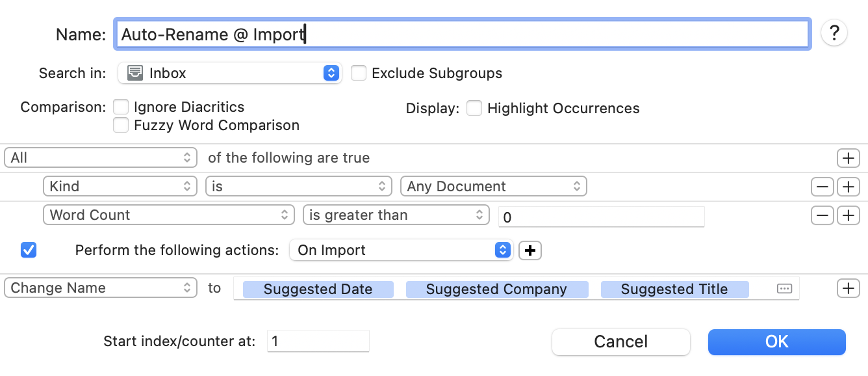
Task: Open the Search in Inbox dropdown
Action: tap(229, 73)
